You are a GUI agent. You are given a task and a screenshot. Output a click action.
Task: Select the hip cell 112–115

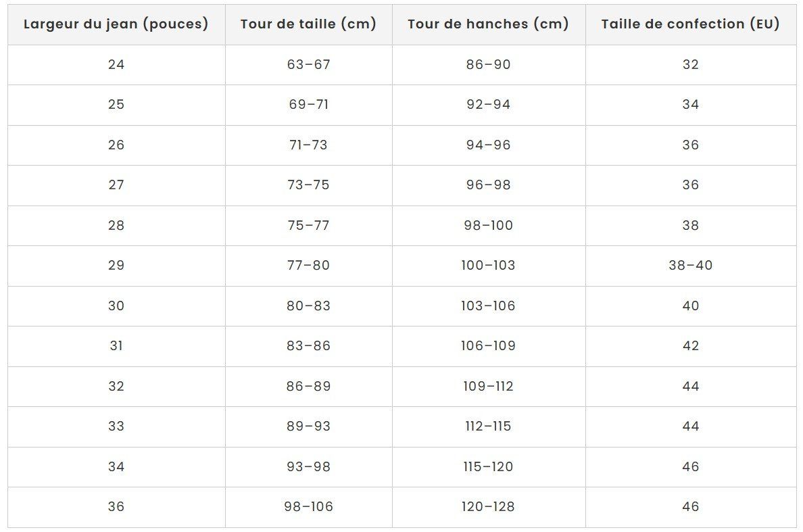coord(489,427)
